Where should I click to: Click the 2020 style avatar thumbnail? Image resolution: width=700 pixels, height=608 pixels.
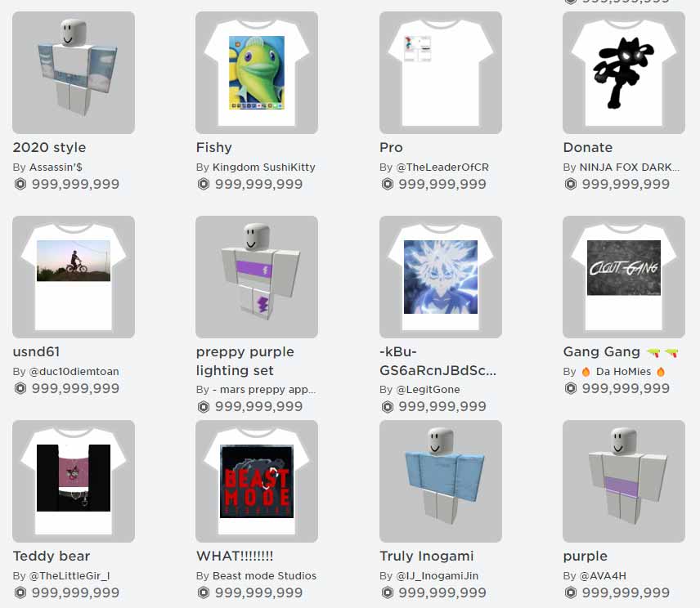click(x=74, y=73)
